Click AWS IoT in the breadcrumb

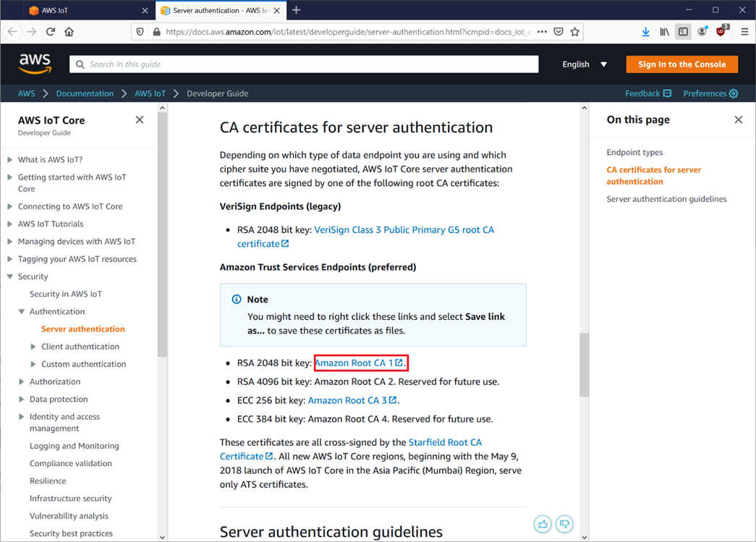pos(150,93)
